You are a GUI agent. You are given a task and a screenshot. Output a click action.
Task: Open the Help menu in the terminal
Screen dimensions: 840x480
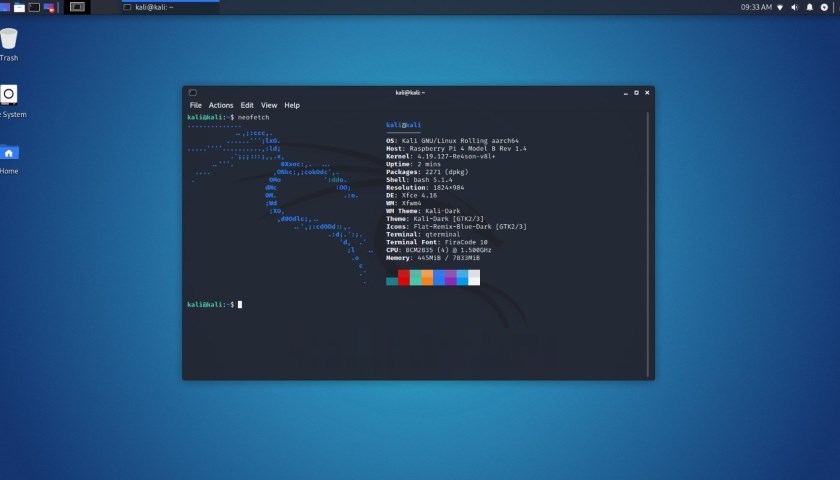coord(292,106)
